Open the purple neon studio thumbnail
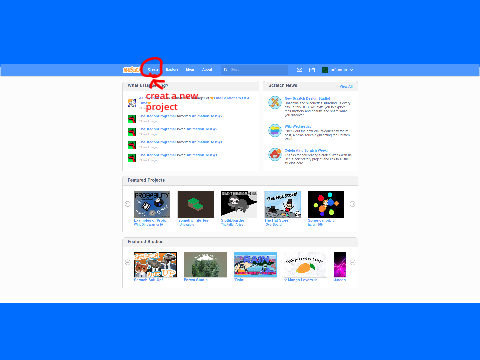 (x=340, y=265)
